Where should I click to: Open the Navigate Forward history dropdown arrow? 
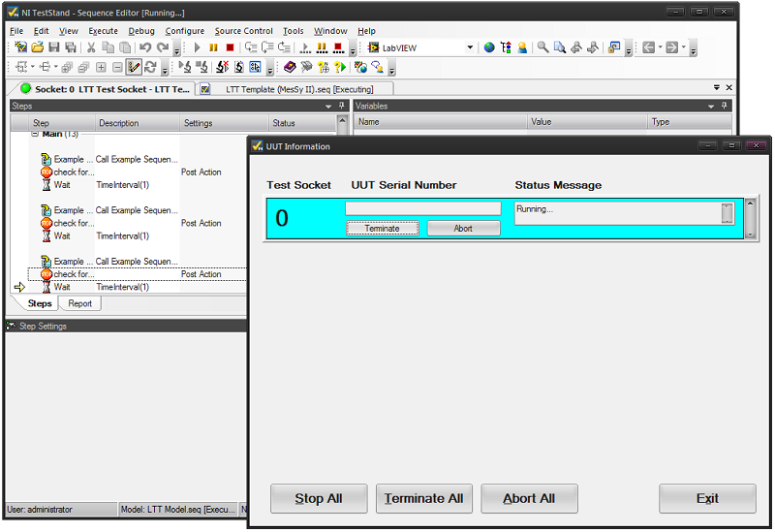coord(684,47)
